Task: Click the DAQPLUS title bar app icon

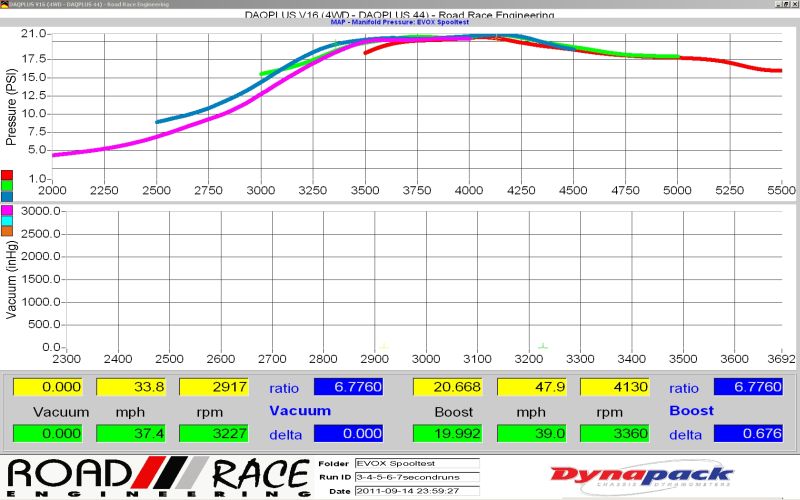Action: coord(5,4)
